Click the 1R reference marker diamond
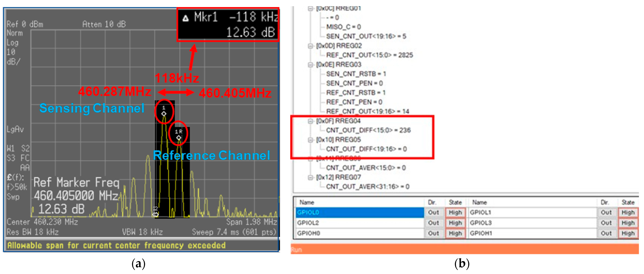644x274 pixels. tap(178, 138)
